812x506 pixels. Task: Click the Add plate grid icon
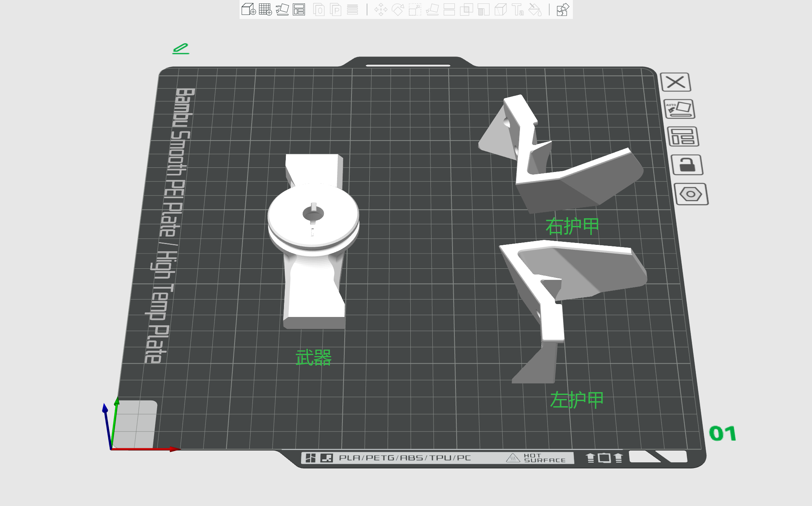[x=265, y=9]
